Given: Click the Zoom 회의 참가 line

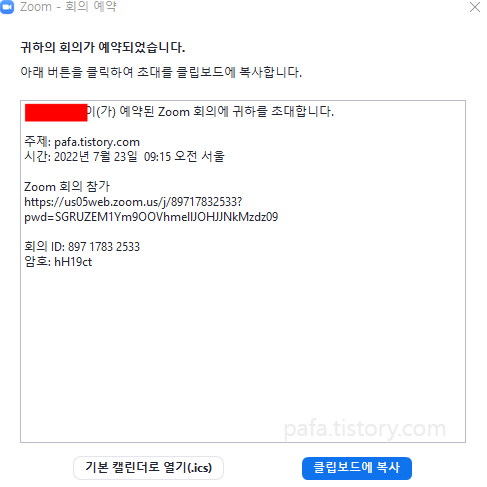Looking at the screenshot, I should click(67, 187).
